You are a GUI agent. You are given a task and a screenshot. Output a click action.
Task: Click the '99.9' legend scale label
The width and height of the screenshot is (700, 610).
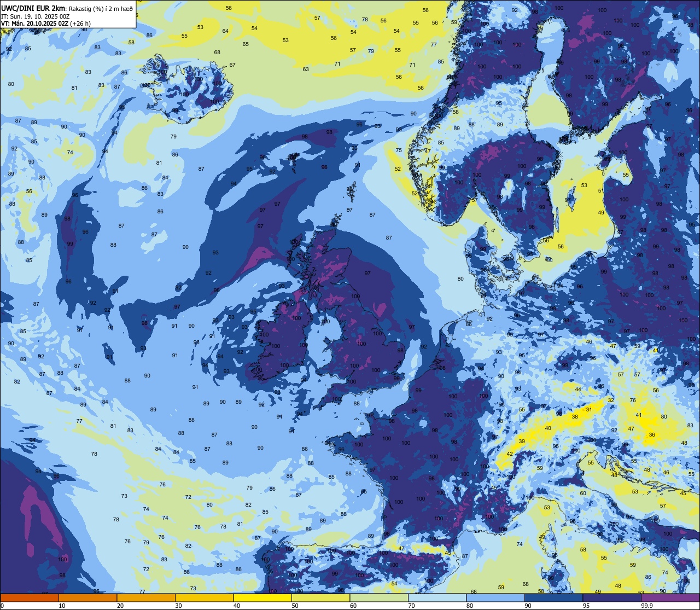click(647, 606)
